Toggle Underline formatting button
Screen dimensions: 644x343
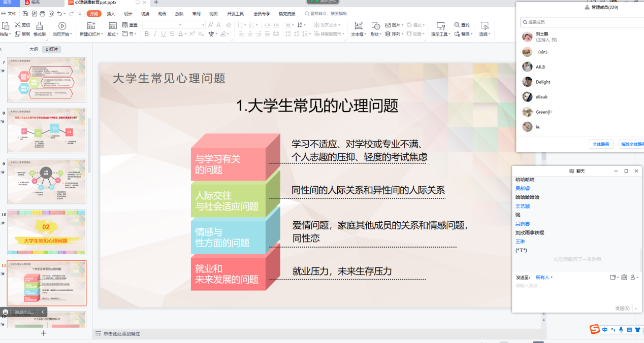[x=163, y=34]
